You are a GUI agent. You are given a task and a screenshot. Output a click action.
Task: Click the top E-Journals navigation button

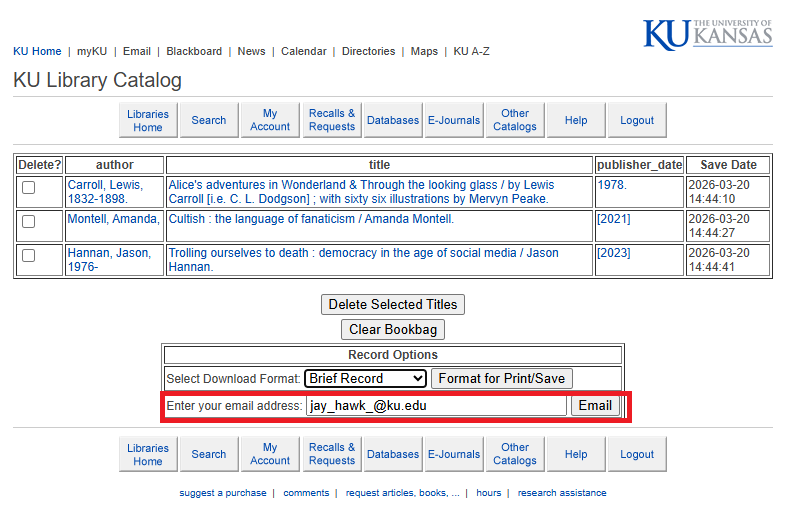coord(454,120)
